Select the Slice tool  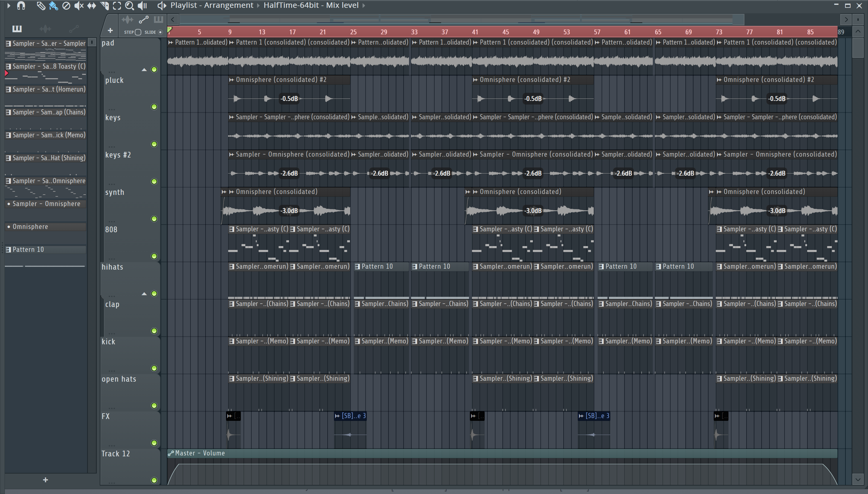tap(105, 5)
